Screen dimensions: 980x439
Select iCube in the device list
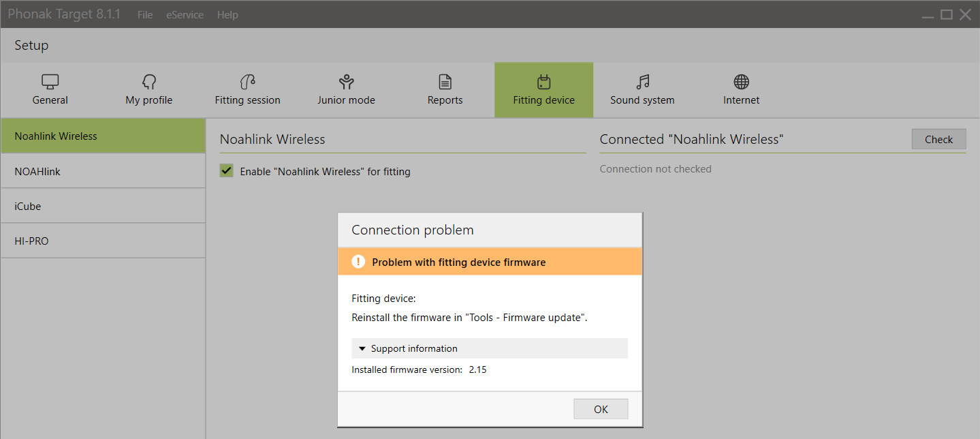click(103, 206)
